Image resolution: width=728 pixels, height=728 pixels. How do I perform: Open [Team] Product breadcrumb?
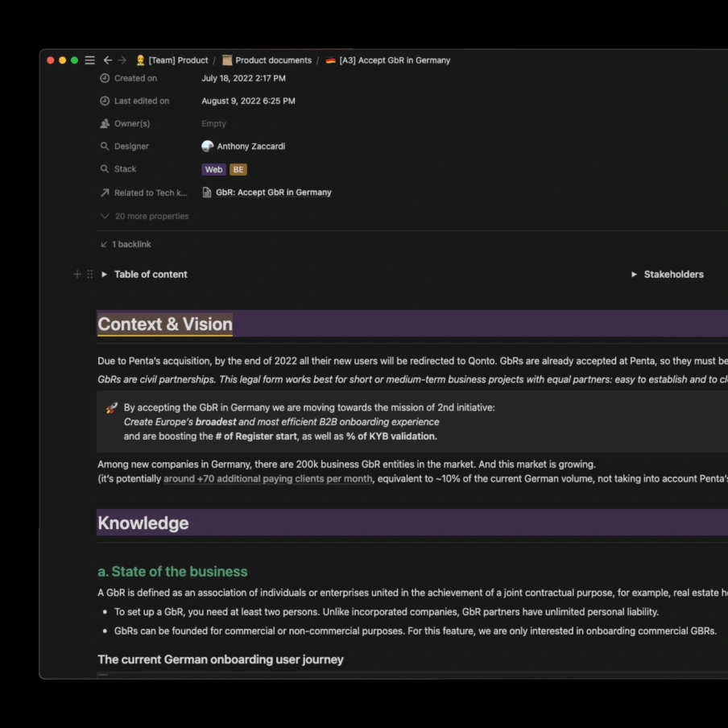click(x=172, y=60)
